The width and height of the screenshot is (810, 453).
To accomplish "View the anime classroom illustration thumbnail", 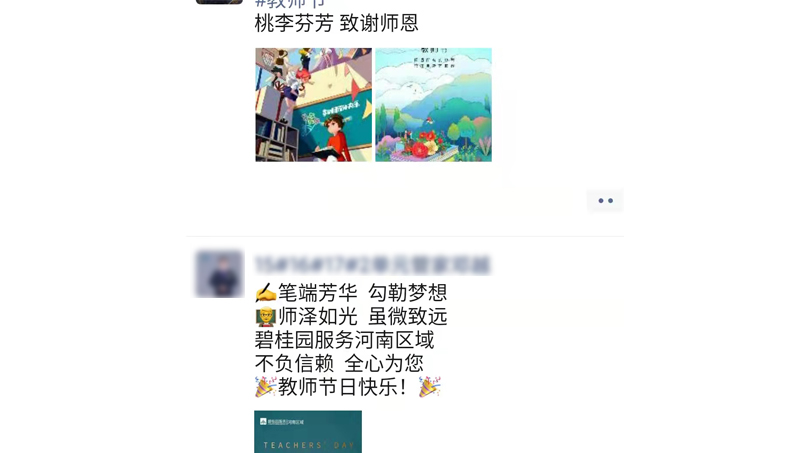I will pos(314,105).
